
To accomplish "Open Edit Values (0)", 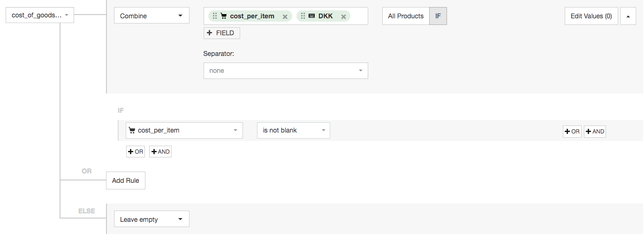I will click(x=591, y=16).
